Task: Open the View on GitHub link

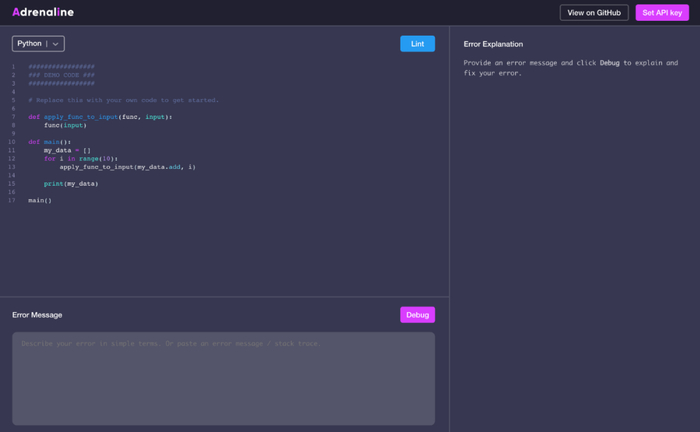Action: [x=594, y=13]
